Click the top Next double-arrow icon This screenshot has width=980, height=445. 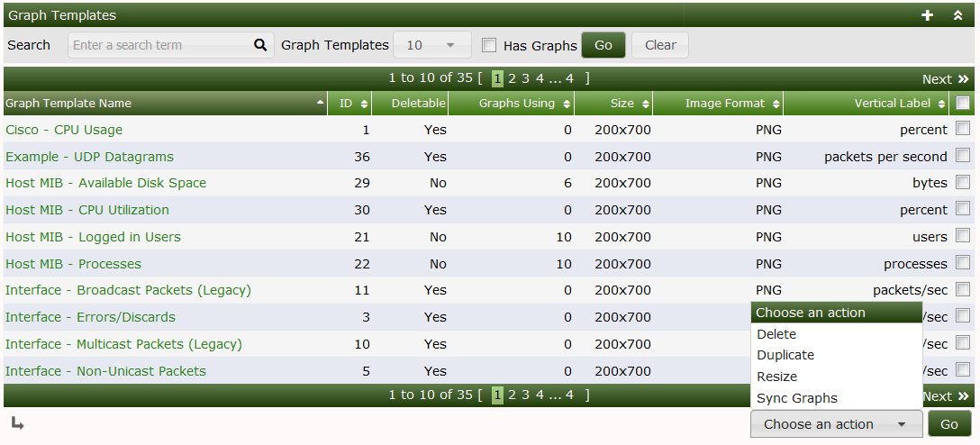963,79
